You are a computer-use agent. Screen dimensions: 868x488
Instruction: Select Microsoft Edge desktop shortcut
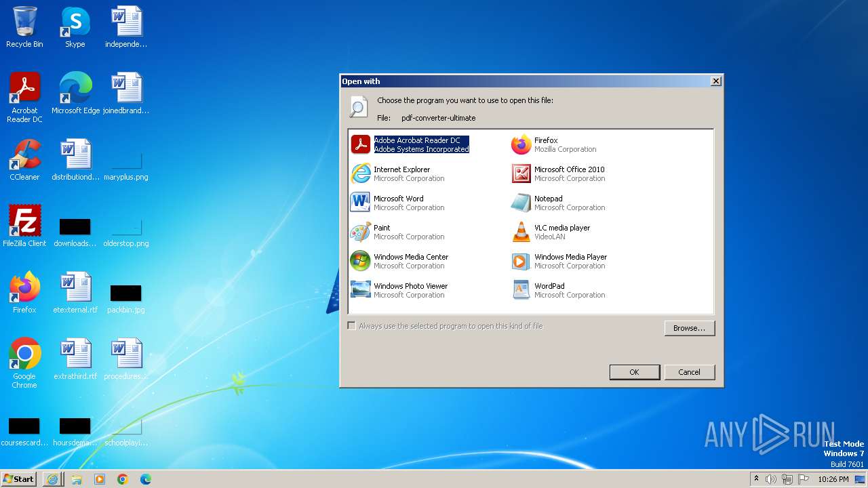75,94
